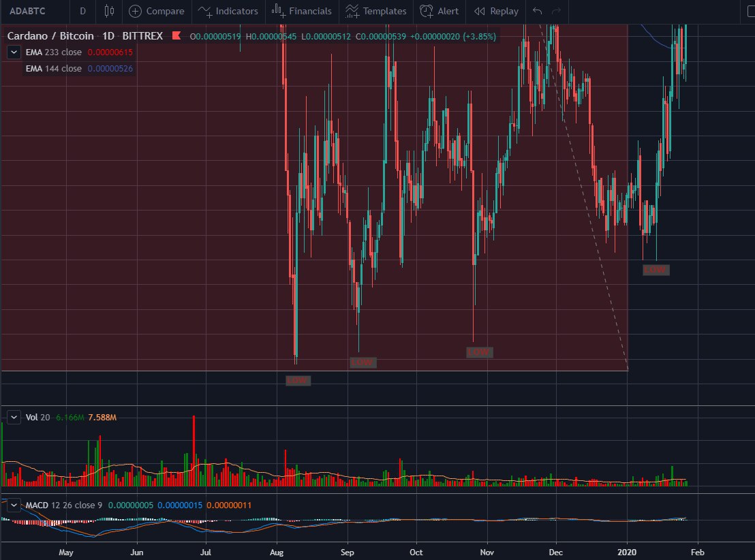Select the EMA 233 close indicator label
The image size is (755, 560).
(x=53, y=52)
